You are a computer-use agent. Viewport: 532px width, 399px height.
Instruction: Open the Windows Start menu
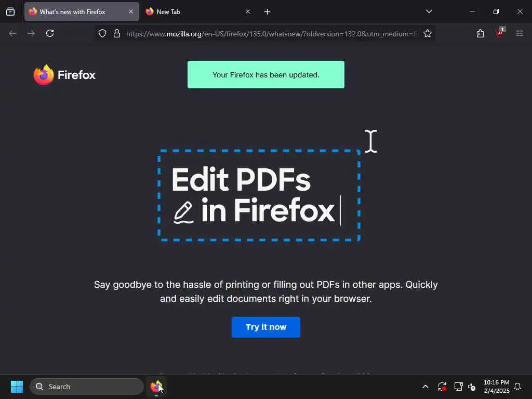pos(17,387)
